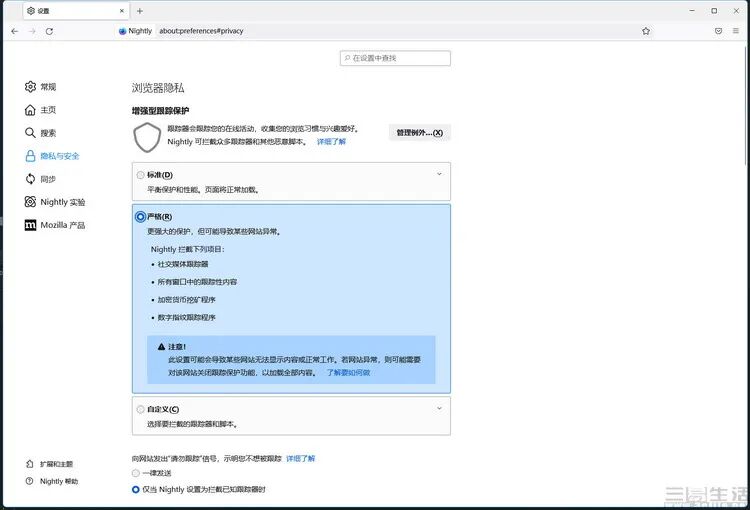Expand the 自定义 section chevron
Viewport: 750px width, 510px height.
point(439,408)
